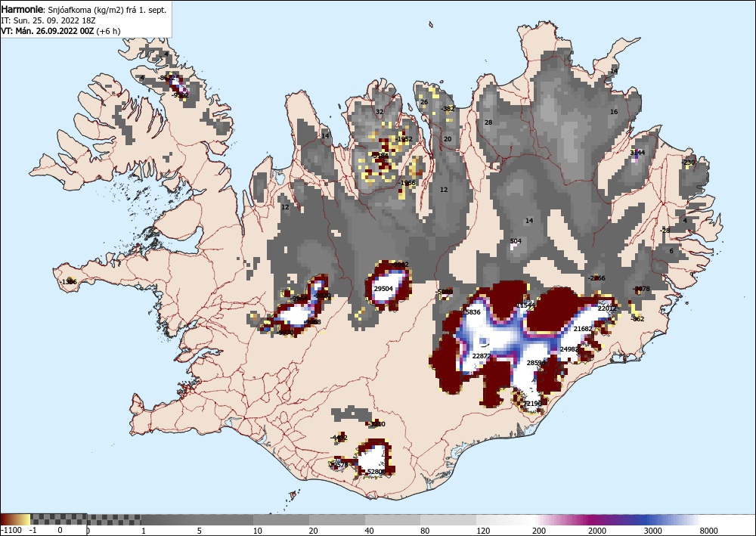Click the 200 legend label
This screenshot has width=756, height=536.
tap(539, 531)
